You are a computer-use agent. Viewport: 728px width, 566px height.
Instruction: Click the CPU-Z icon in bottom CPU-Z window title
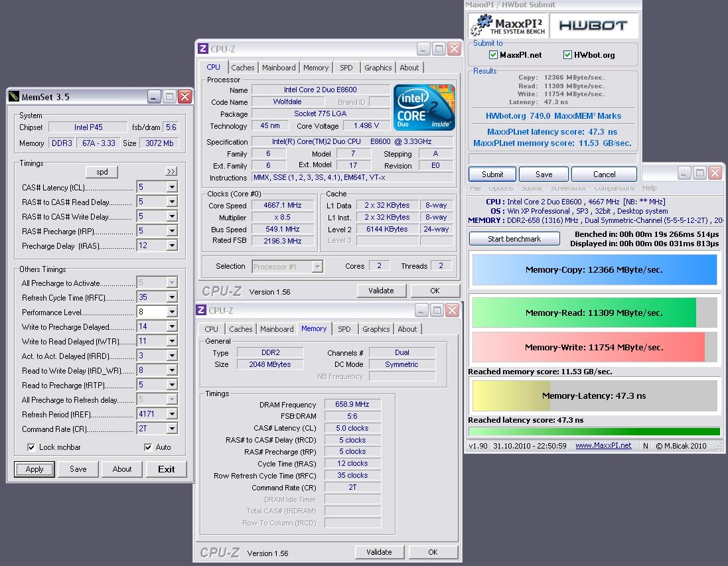tap(201, 310)
